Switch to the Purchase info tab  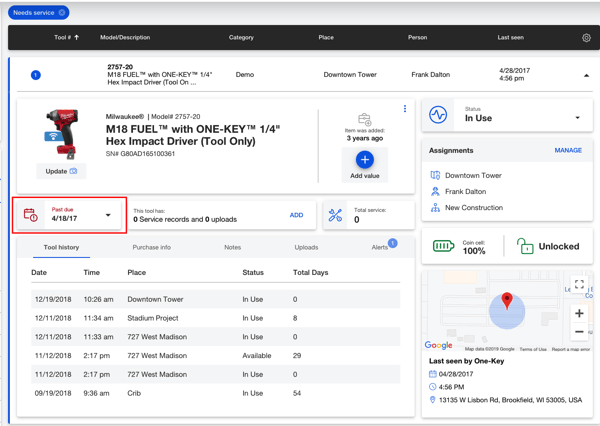point(152,247)
